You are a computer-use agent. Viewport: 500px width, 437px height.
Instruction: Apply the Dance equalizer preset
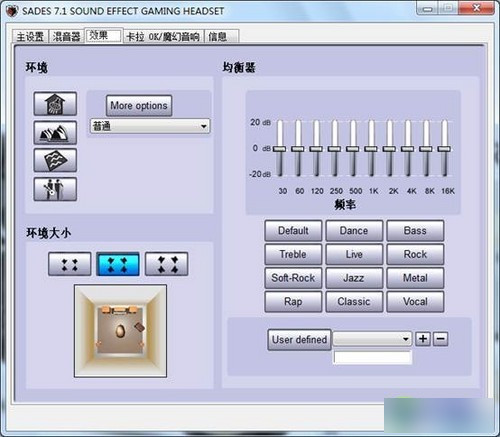(x=354, y=231)
